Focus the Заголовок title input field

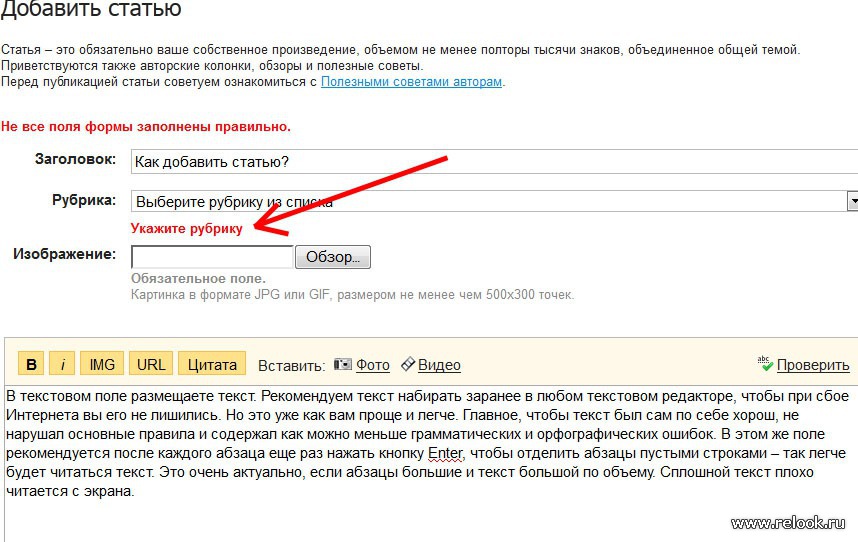494,162
